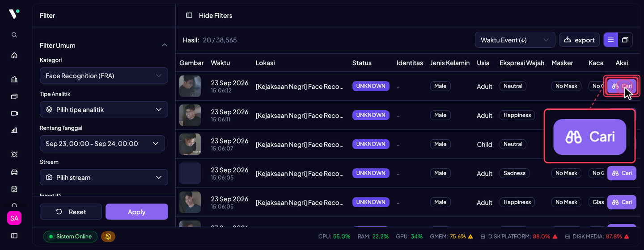The width and height of the screenshot is (644, 250).
Task: Click the muted bell notification icon
Action: (x=108, y=237)
